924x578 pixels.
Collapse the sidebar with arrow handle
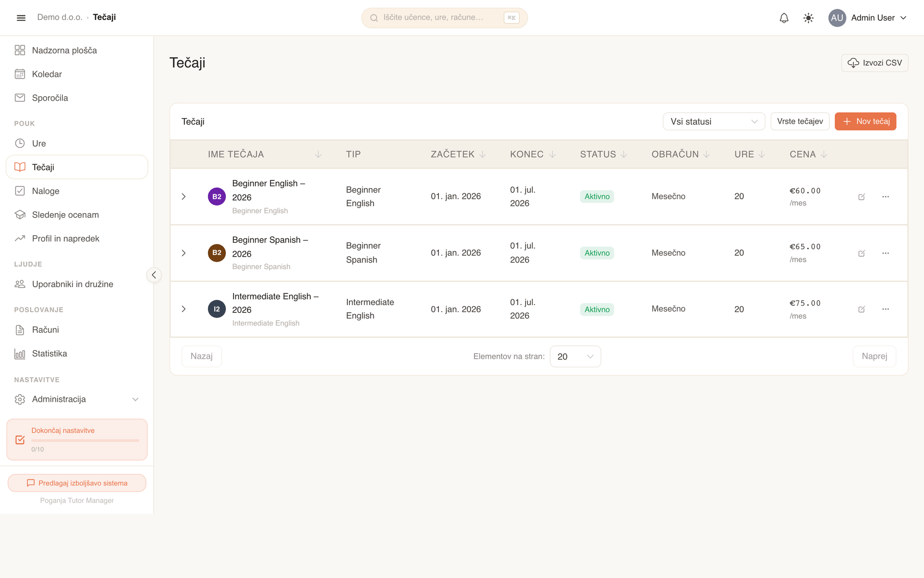click(154, 275)
